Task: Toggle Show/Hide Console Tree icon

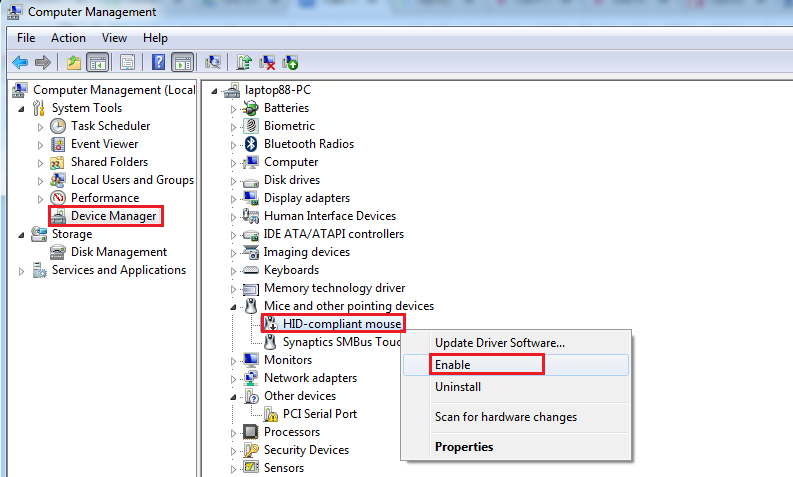Action: pos(98,63)
